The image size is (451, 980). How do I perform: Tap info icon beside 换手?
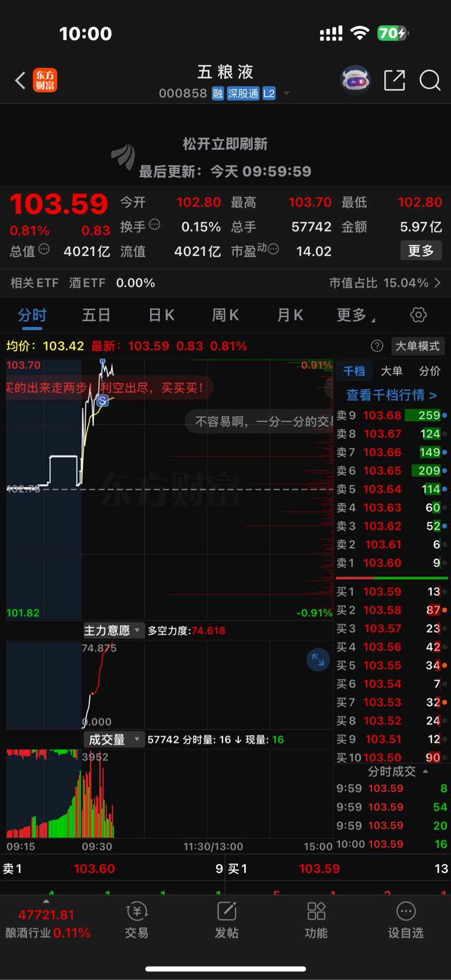click(155, 224)
